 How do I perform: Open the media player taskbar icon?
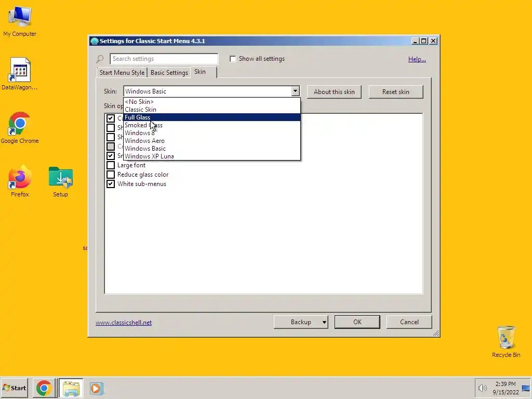(x=96, y=388)
